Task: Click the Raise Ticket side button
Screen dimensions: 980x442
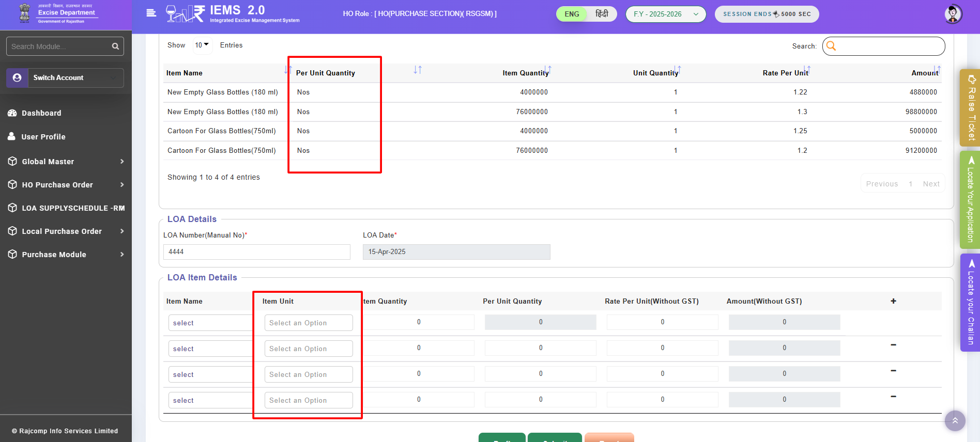Action: click(971, 107)
